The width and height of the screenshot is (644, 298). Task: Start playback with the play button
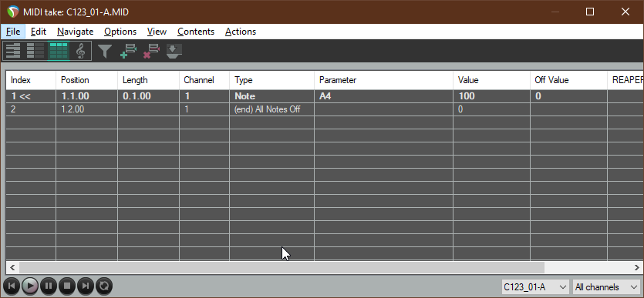[x=29, y=286]
